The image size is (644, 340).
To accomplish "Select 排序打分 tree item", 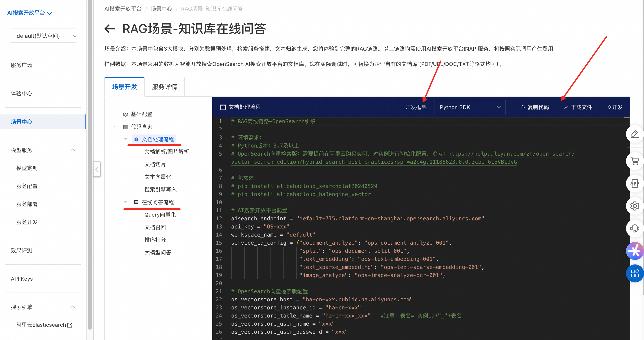I will pyautogui.click(x=155, y=240).
